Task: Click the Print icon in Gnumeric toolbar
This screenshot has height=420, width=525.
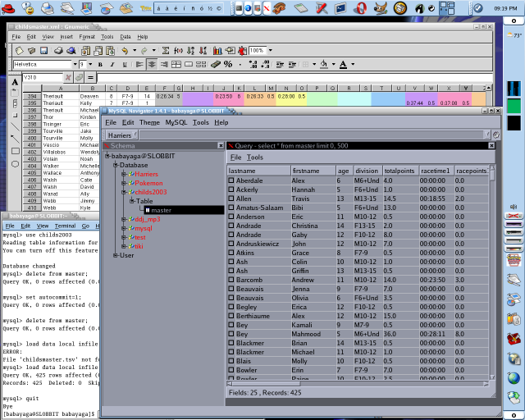Action: (x=58, y=51)
